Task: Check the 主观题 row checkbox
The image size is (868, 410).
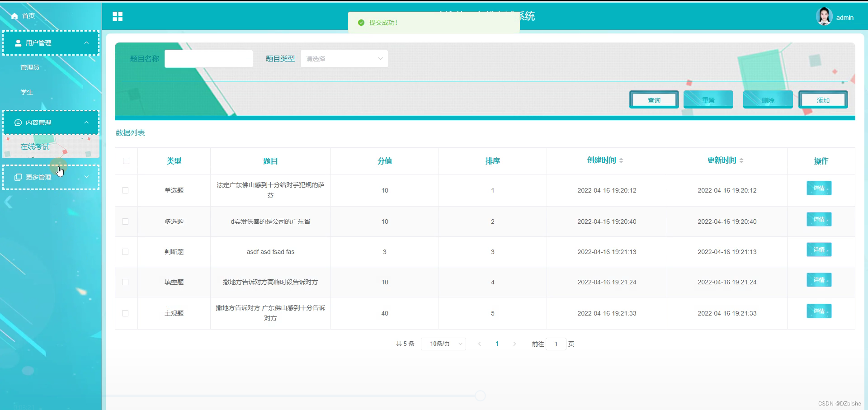Action: [125, 313]
